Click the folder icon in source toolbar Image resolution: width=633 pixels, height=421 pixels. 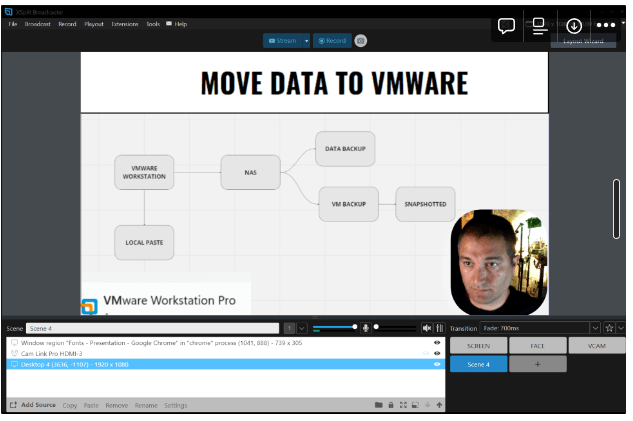(x=378, y=405)
